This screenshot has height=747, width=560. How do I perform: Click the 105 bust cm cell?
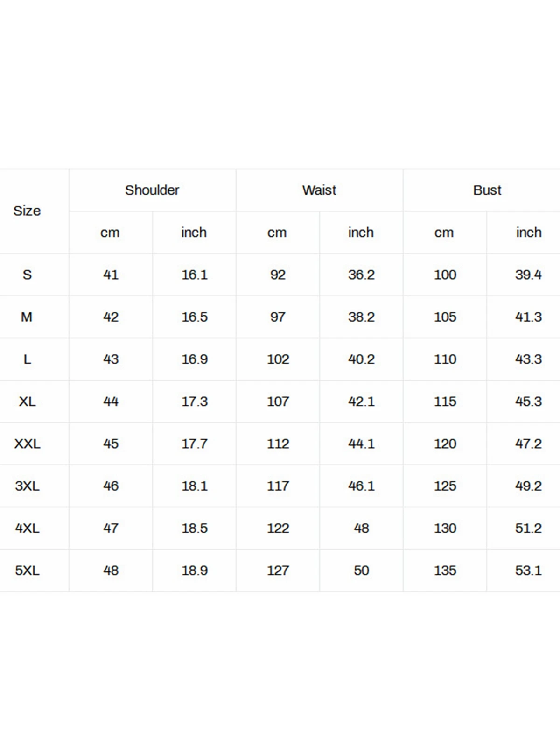click(x=445, y=317)
